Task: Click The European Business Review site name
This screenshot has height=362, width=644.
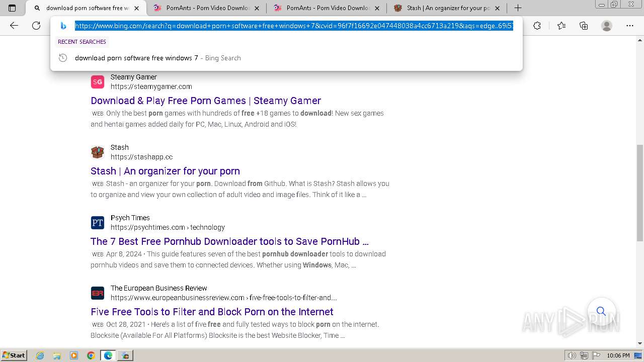Action: [x=159, y=288]
